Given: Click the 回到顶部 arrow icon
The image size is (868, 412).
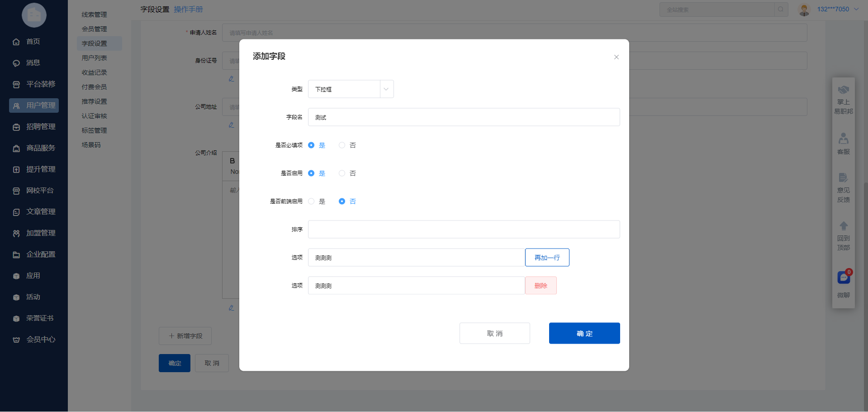Looking at the screenshot, I should [844, 226].
